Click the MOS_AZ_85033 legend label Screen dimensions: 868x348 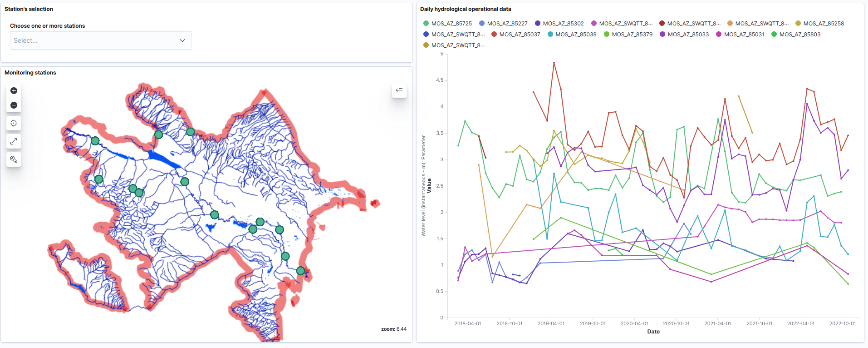point(688,35)
